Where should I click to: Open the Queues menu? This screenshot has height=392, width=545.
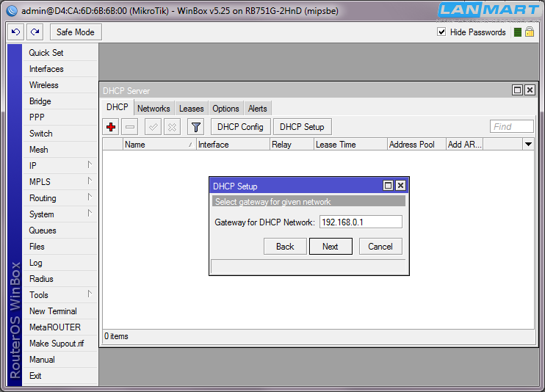[x=59, y=231]
